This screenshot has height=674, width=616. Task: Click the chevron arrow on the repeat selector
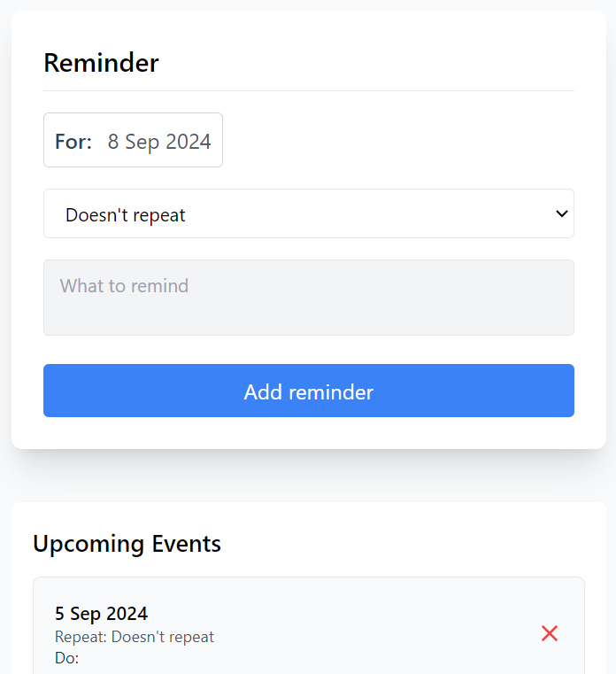(561, 213)
